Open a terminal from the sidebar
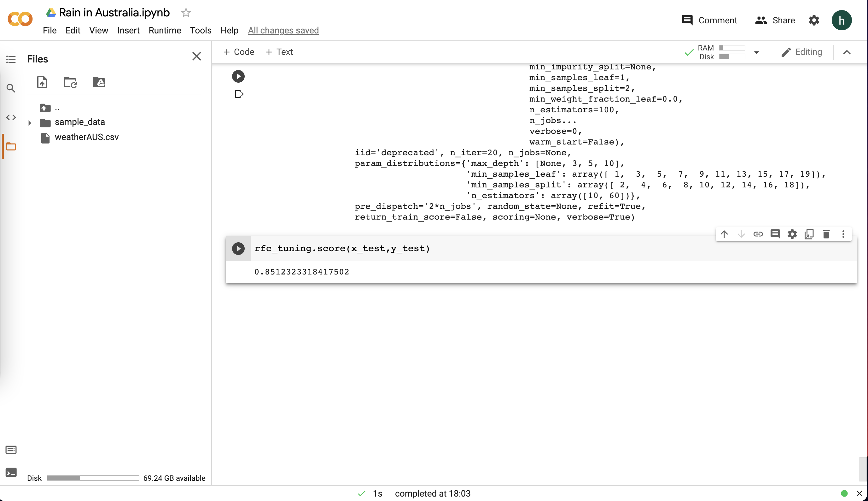868x501 pixels. tap(11, 472)
